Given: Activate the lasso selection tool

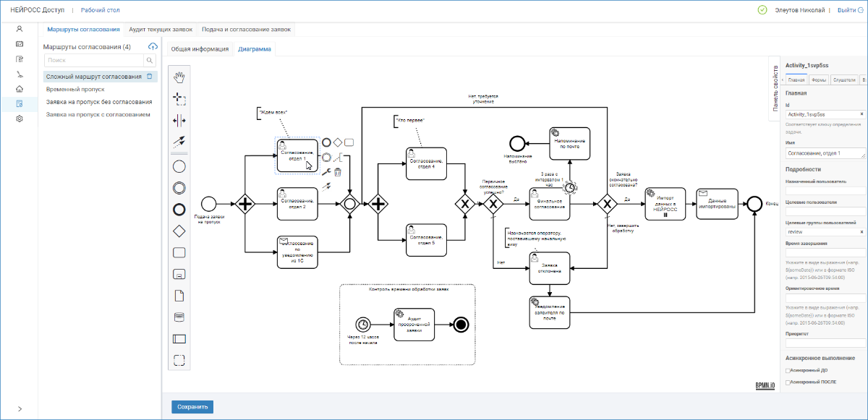Looking at the screenshot, I should coord(179,98).
